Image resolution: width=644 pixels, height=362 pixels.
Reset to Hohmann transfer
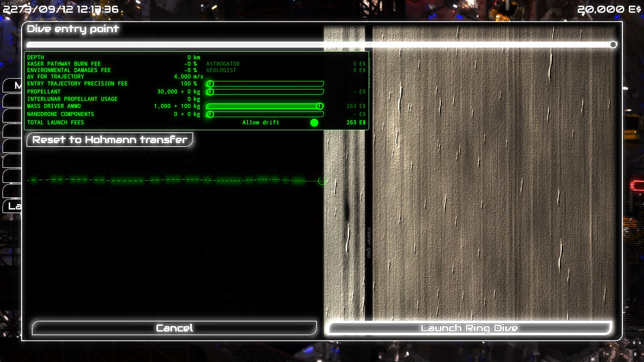[x=110, y=139]
